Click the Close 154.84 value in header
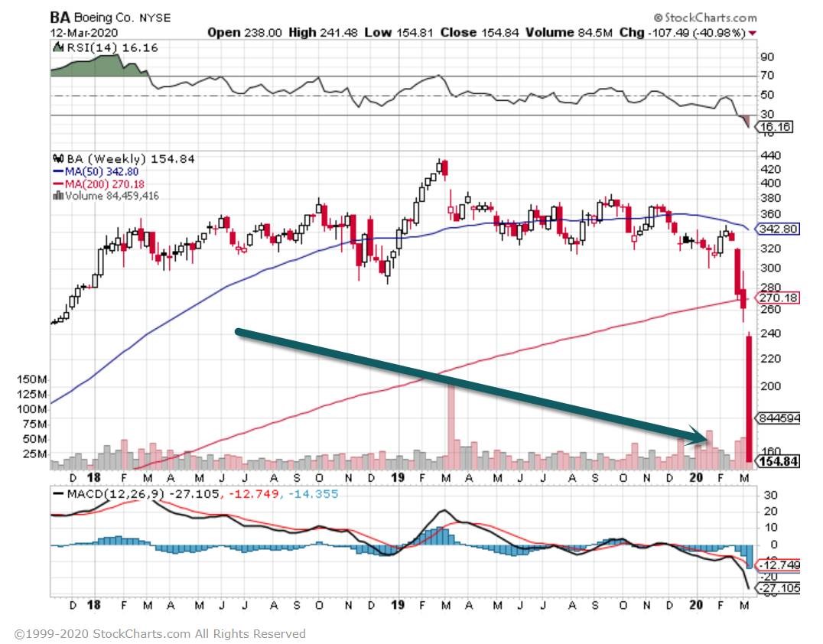The image size is (823, 644). coord(480,33)
